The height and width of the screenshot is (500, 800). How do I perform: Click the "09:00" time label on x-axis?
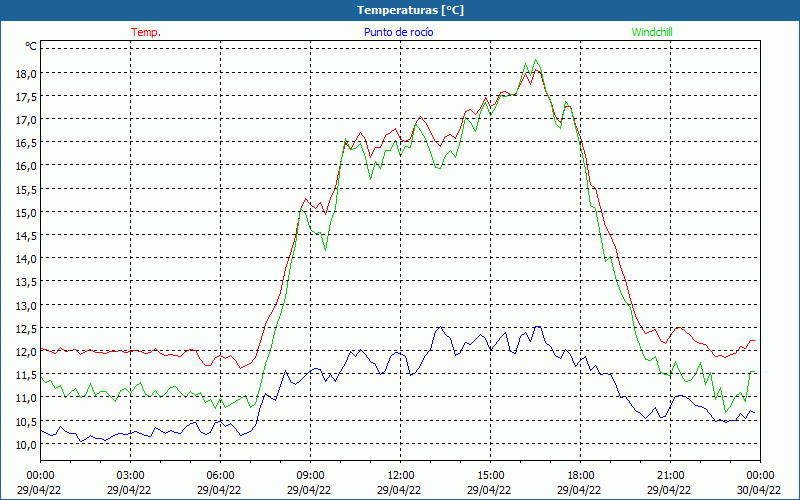click(x=310, y=476)
